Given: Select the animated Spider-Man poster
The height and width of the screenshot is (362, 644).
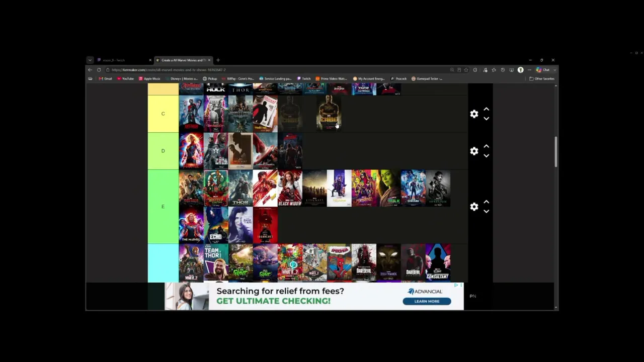Looking at the screenshot, I should coord(339,262).
